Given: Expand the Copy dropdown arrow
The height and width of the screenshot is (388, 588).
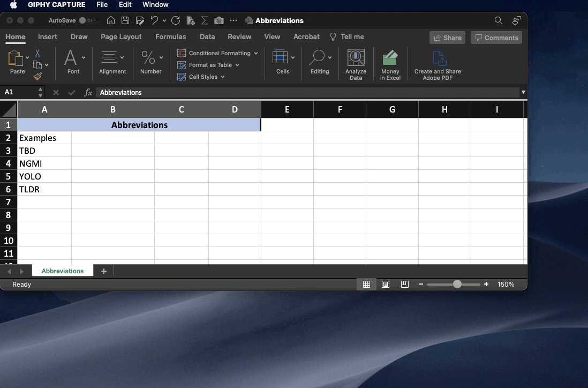Looking at the screenshot, I should 47,65.
